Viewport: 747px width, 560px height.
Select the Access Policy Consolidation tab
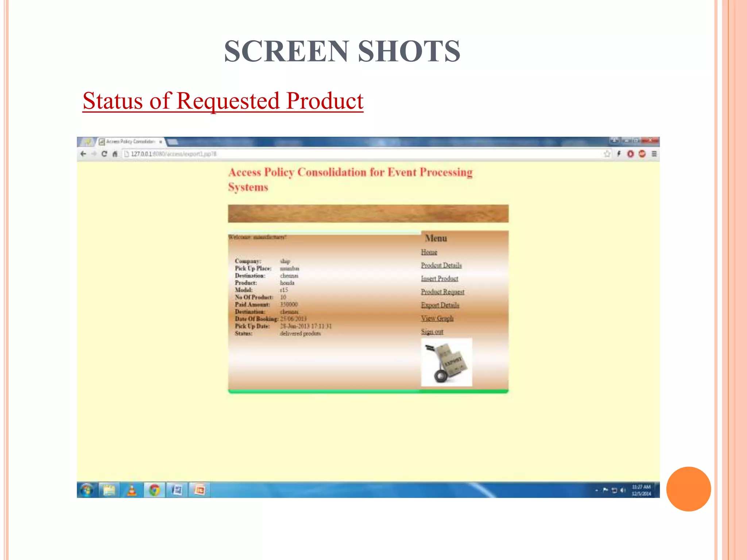[x=130, y=141]
